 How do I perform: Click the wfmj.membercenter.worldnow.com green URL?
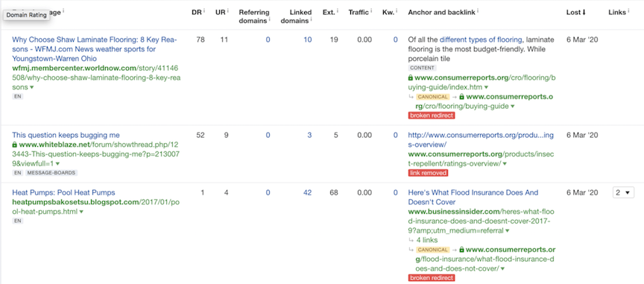(96, 78)
